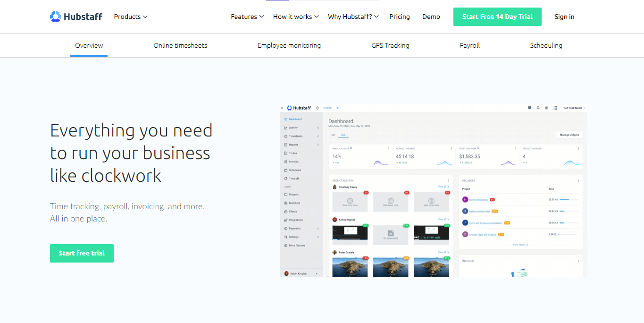Click the Form and Concrete Installation progress bar
Viewport: 644px width, 323px height.
[569, 223]
